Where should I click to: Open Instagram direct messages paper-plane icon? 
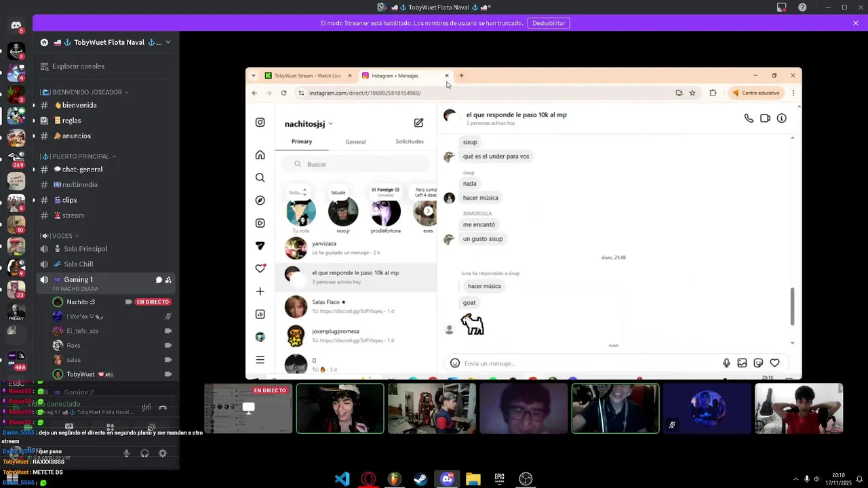click(x=260, y=246)
